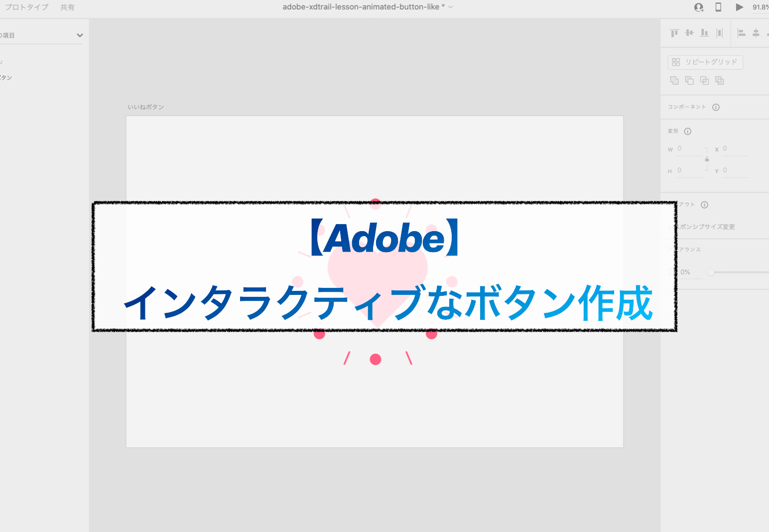
Task: Select the right pink slash line on canvas
Action: [x=409, y=358]
